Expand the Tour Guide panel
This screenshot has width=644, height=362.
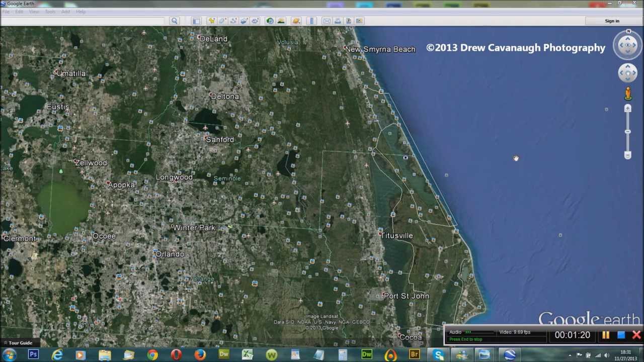coord(17,343)
